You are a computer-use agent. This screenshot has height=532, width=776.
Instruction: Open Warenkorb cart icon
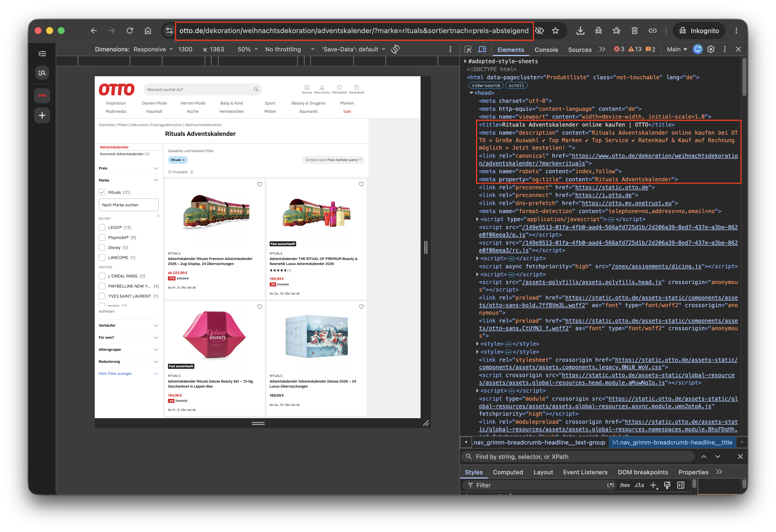(x=357, y=89)
